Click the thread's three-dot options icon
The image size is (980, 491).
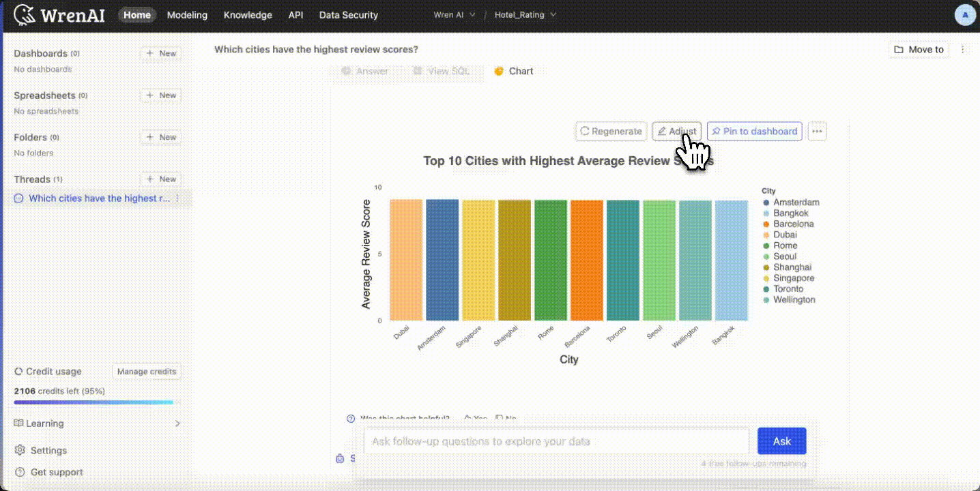(x=177, y=198)
